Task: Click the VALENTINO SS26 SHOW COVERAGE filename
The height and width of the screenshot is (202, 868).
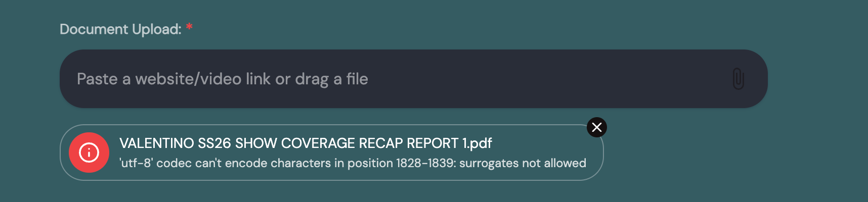Action: point(306,143)
